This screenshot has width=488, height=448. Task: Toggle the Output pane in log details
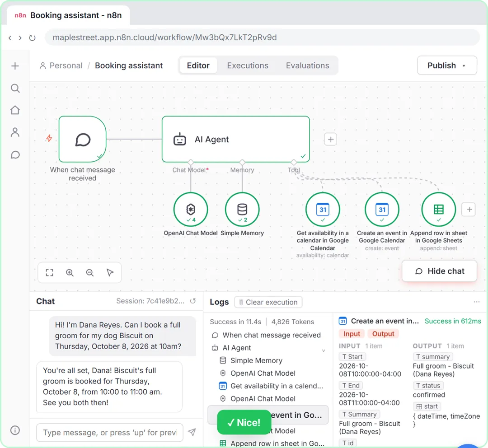pyautogui.click(x=383, y=334)
